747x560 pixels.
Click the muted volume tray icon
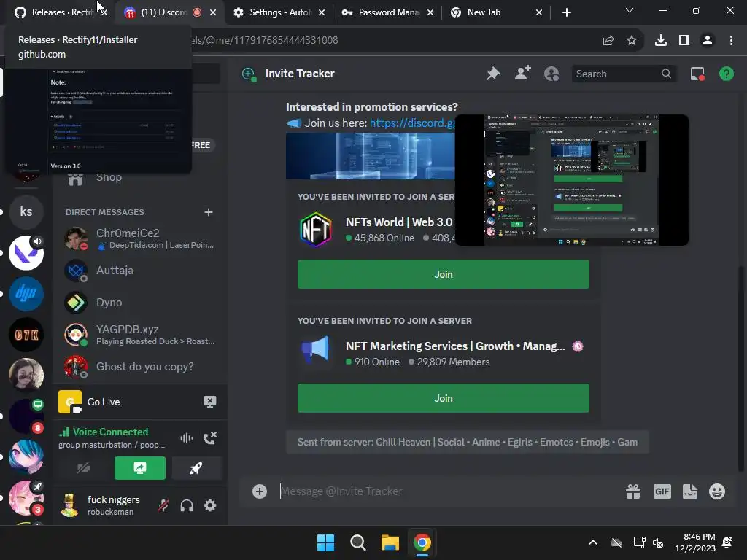coord(659,542)
